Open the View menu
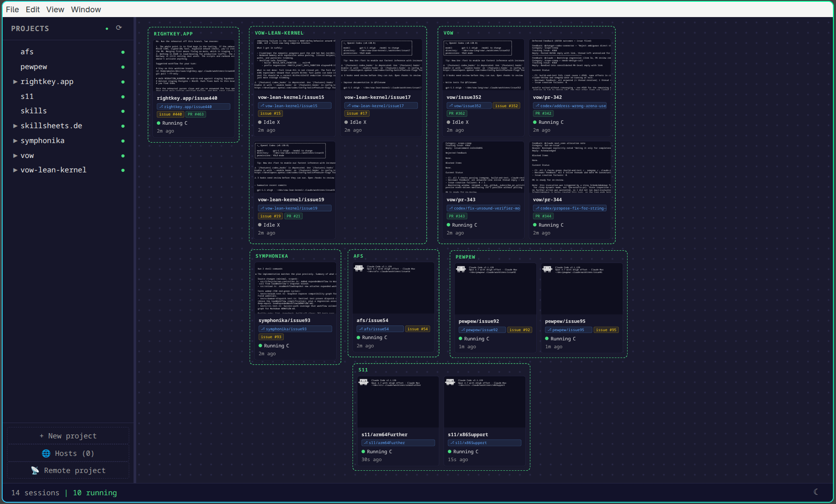 tap(55, 9)
